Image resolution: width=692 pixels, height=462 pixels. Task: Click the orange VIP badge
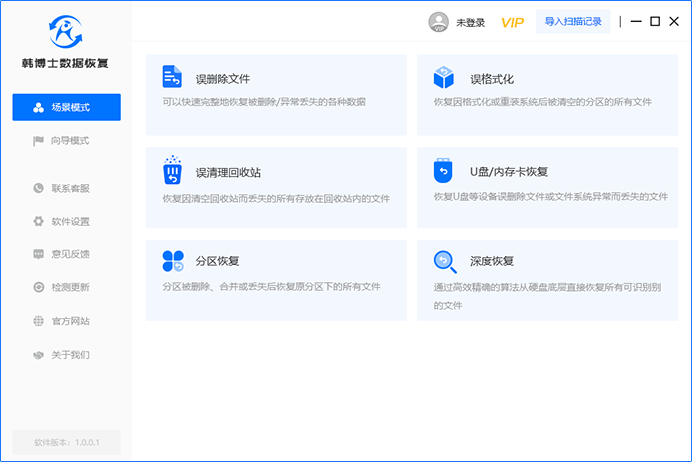coord(512,23)
